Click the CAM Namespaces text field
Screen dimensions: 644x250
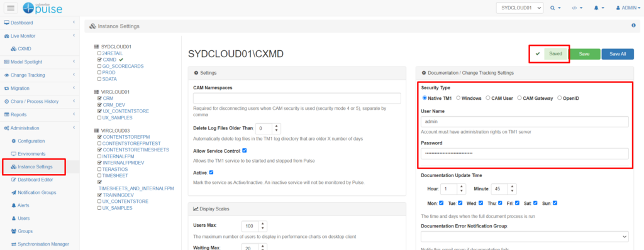pos(297,99)
